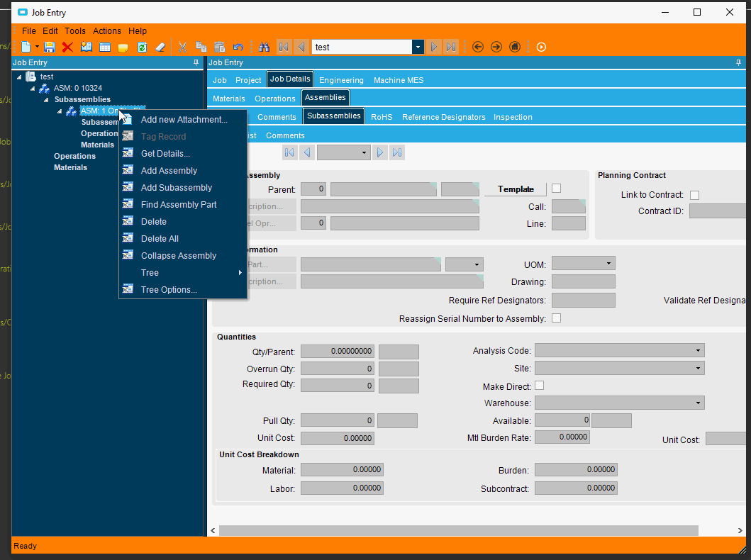
Task: Go to last record in main toolbar
Action: [451, 47]
